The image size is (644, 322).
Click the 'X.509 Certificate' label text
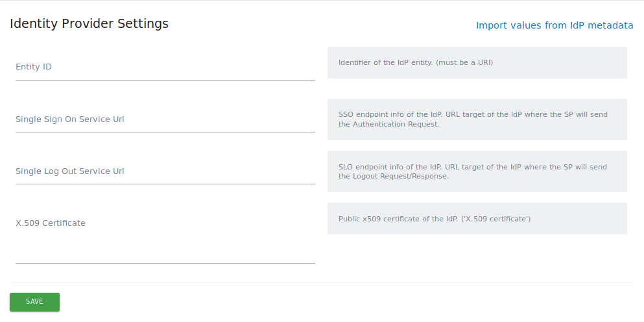(x=51, y=223)
